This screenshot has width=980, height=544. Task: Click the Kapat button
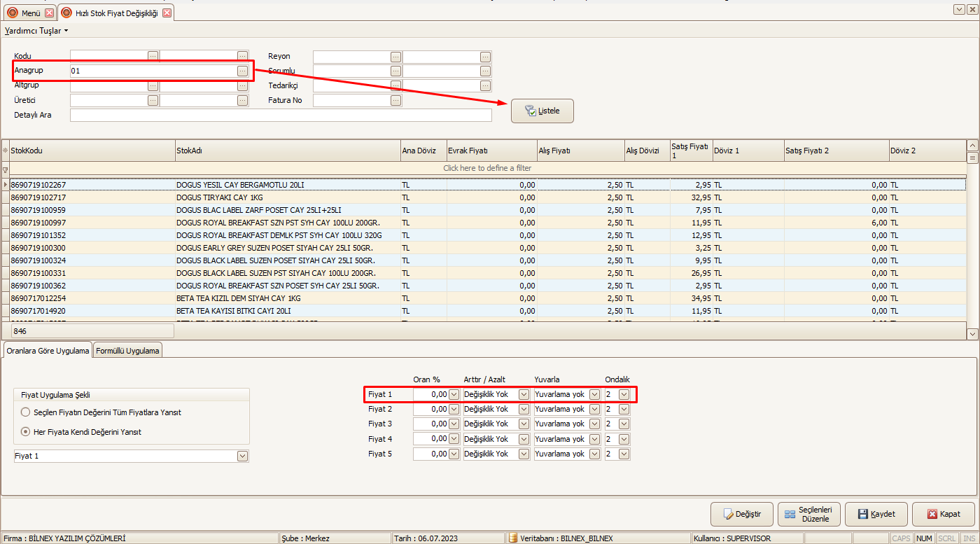pyautogui.click(x=943, y=514)
